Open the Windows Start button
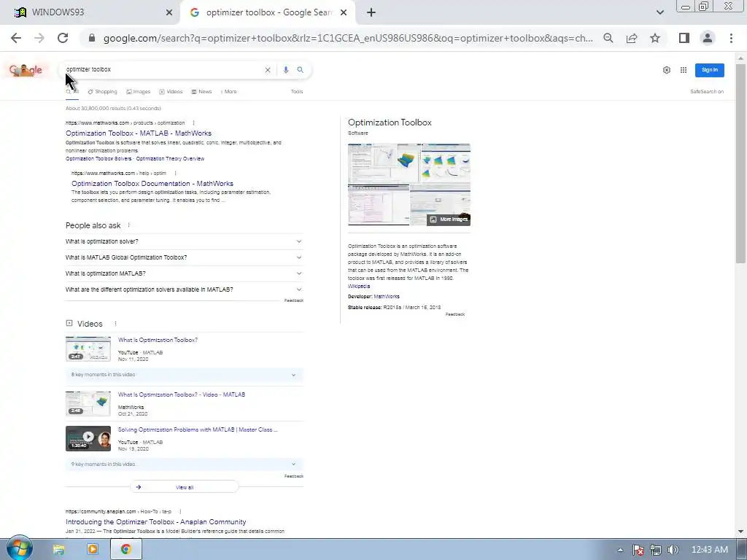Viewport: 747px width, 560px height. pyautogui.click(x=20, y=548)
